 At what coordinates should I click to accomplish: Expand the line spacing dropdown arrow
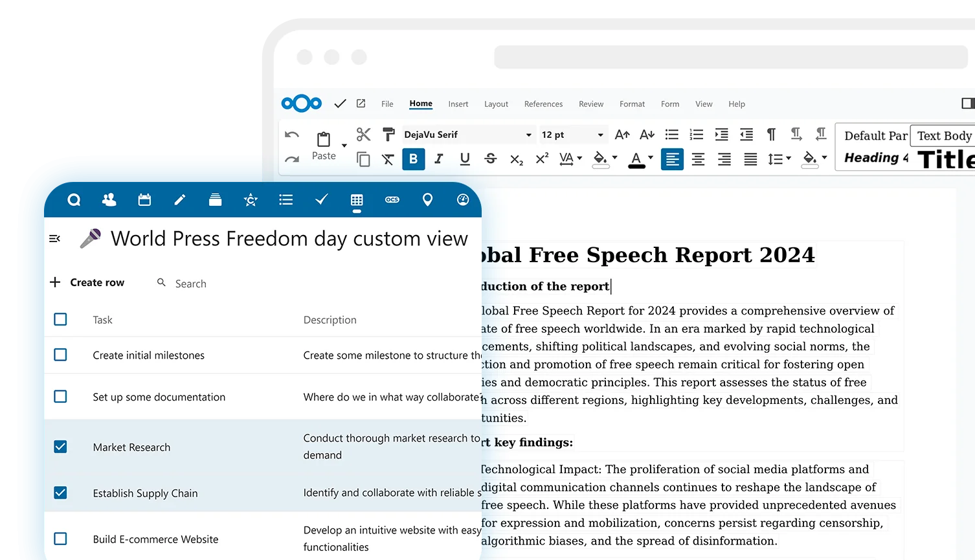click(789, 159)
